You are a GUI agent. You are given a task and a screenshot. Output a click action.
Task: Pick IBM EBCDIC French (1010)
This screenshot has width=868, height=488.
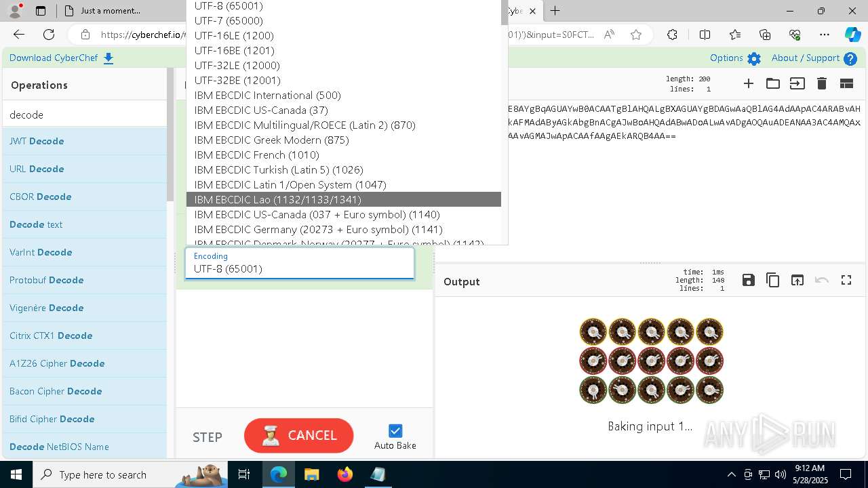(344, 155)
